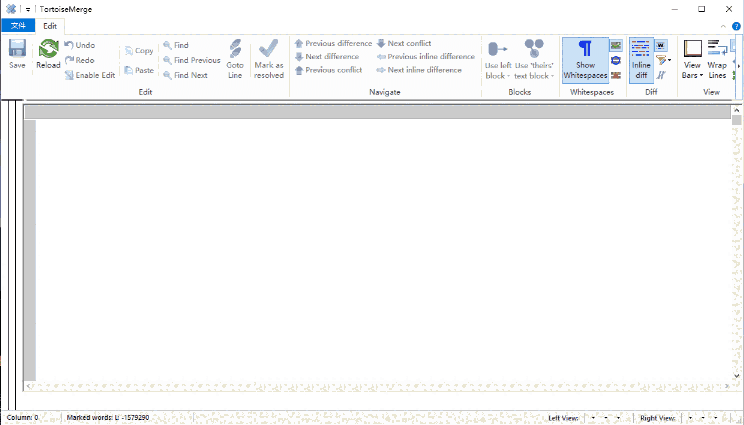Open the first dropdown after Left View

(593, 418)
